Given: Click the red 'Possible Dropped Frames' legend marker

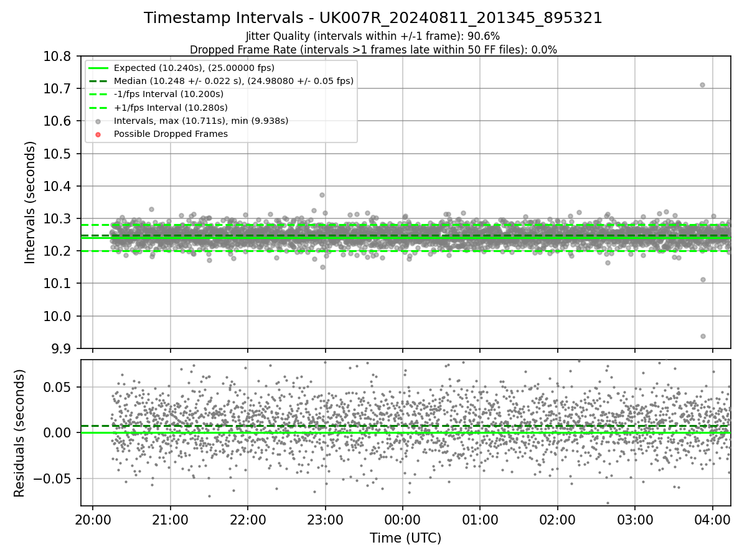Looking at the screenshot, I should click(x=99, y=134).
